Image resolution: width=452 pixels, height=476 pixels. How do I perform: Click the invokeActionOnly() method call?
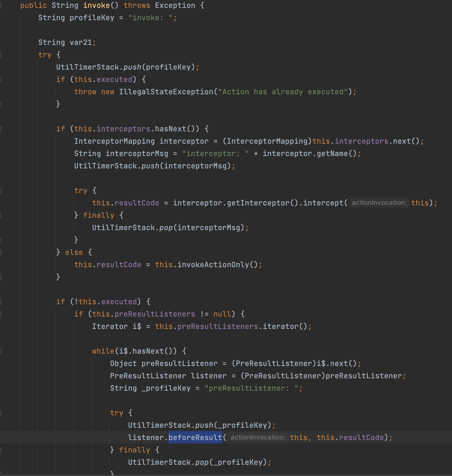pyautogui.click(x=218, y=265)
